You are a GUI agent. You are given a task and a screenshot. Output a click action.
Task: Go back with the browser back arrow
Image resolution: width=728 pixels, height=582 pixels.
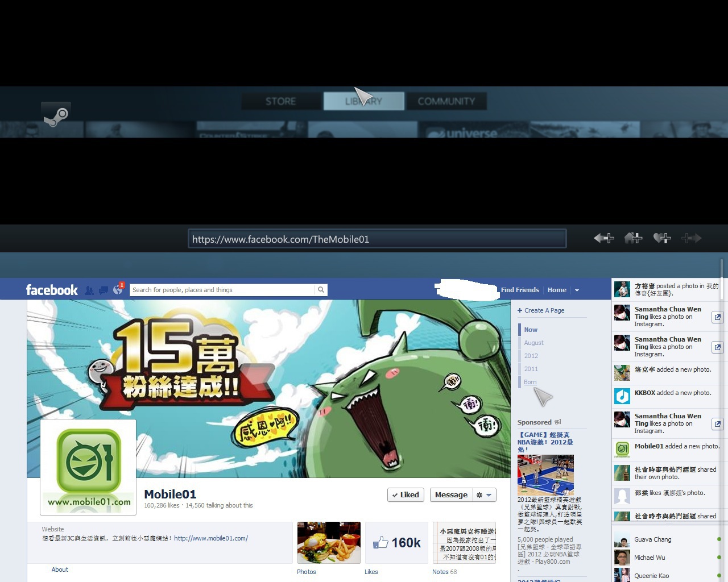tap(604, 238)
